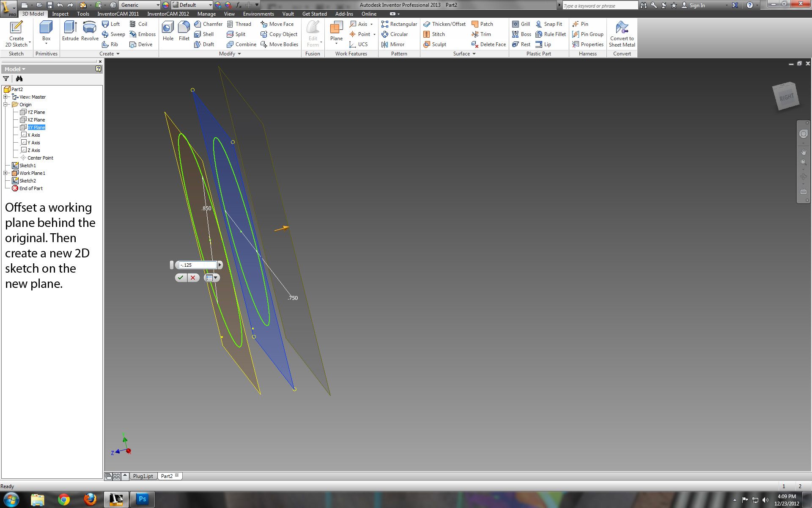Open Photoshop from the Windows taskbar
This screenshot has width=812, height=508.
142,499
